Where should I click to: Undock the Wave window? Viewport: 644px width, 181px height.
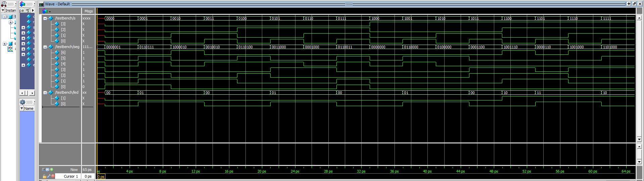[634, 4]
